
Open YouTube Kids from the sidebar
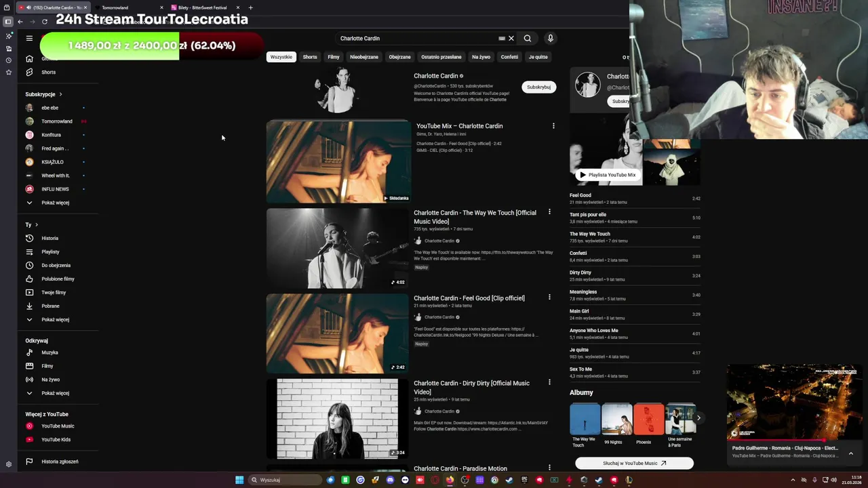pos(56,440)
